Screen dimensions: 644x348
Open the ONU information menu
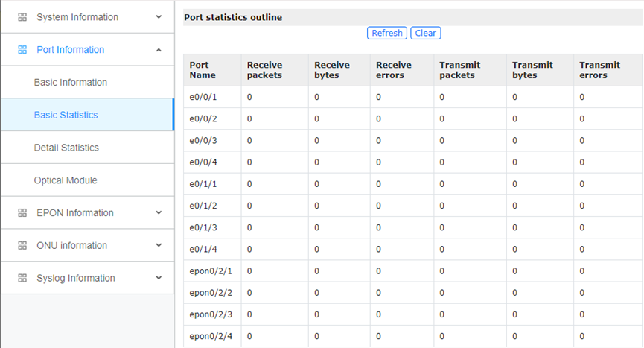[88, 245]
